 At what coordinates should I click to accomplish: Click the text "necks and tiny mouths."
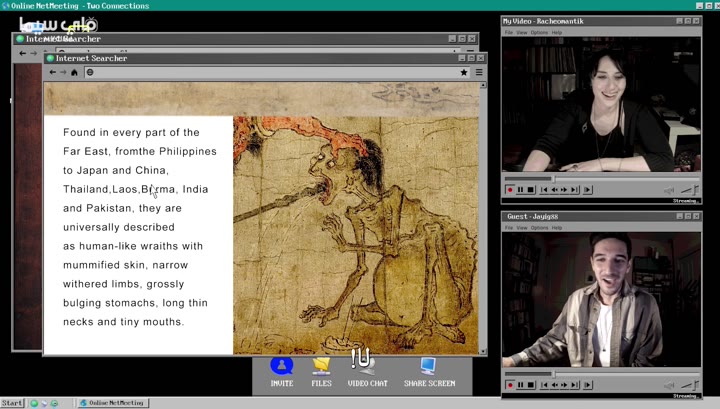pos(124,322)
